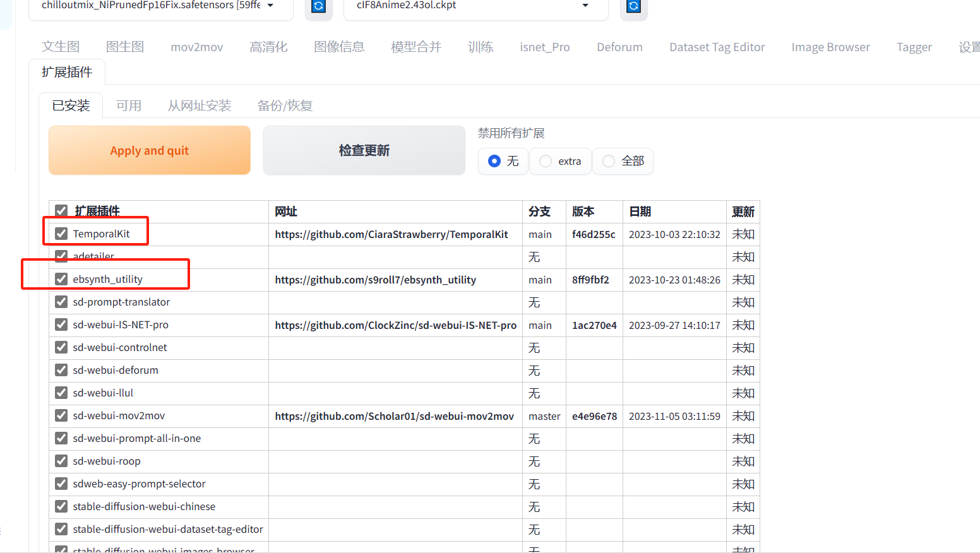Image resolution: width=980 pixels, height=553 pixels.
Task: Refresh the VAE model list
Action: point(634,6)
